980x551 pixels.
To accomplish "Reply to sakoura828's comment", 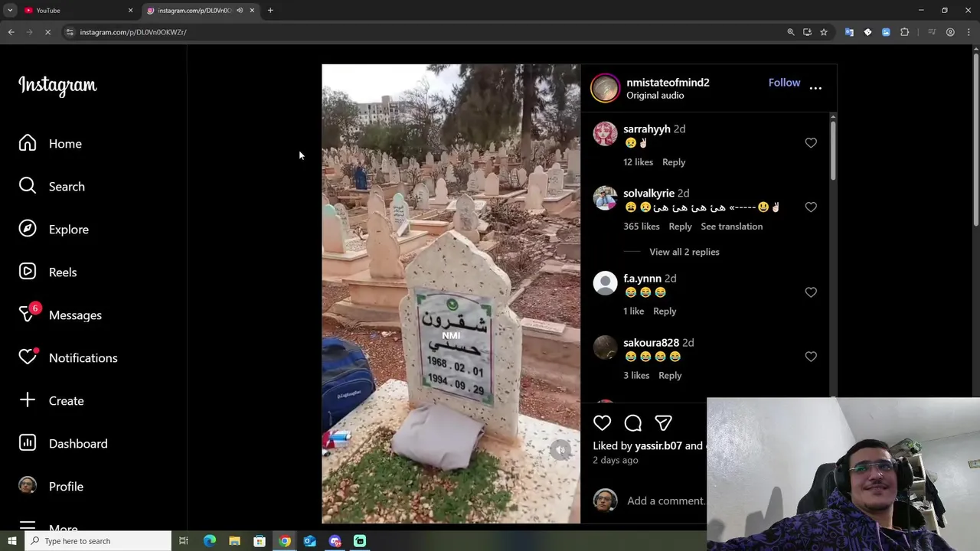I will point(670,376).
